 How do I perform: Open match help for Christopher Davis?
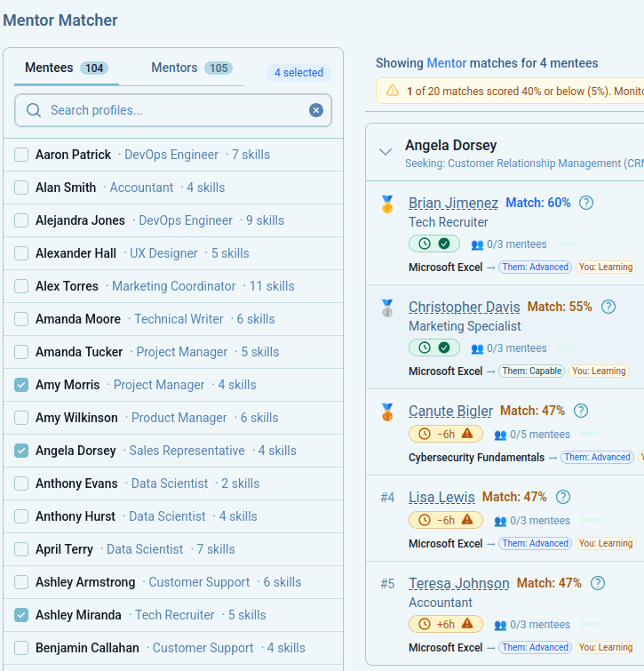(x=608, y=307)
